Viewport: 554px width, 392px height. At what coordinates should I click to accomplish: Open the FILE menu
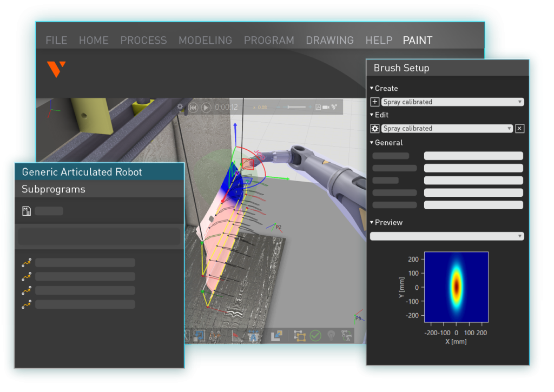coord(56,41)
